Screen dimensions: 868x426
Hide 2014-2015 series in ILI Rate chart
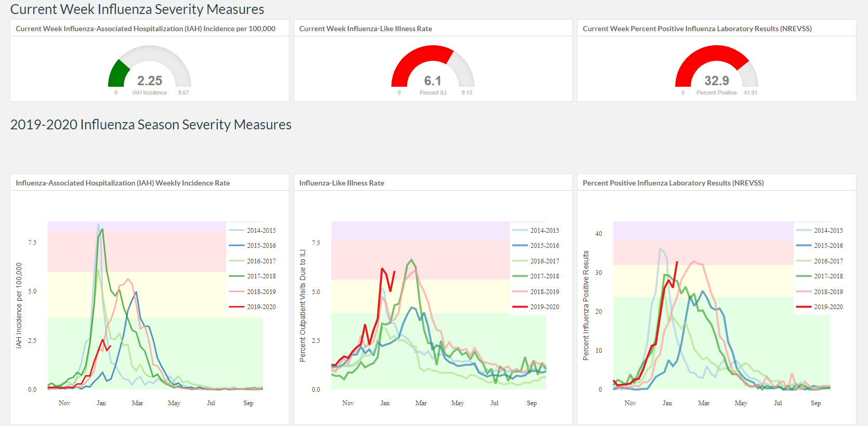536,230
